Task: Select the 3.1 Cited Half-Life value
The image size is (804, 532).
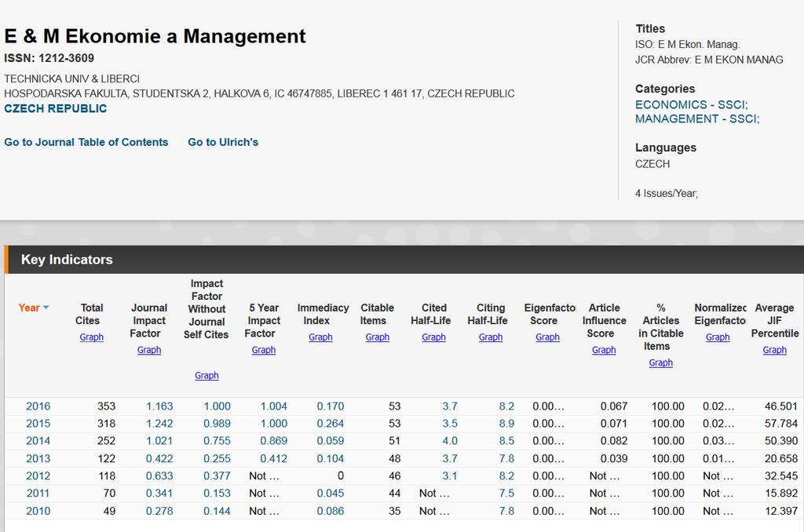Action: point(450,476)
